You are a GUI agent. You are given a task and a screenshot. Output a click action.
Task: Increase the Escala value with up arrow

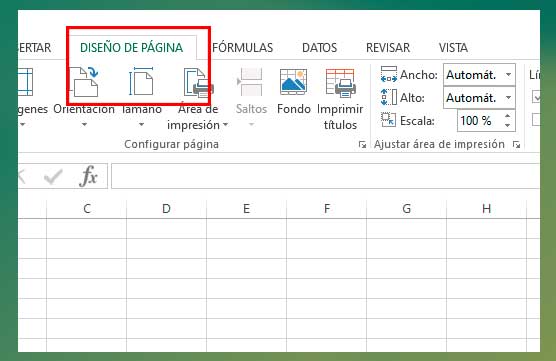508,116
